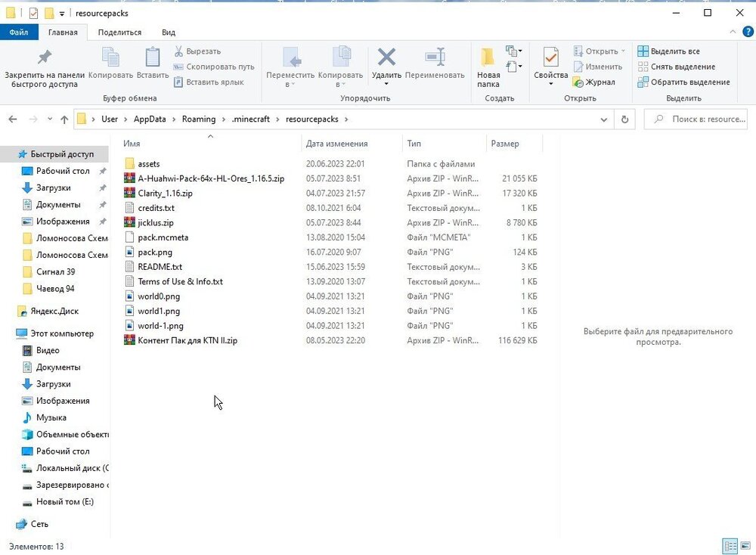This screenshot has width=756, height=555.
Task: Click the Копировать clipboard button
Action: [x=110, y=64]
